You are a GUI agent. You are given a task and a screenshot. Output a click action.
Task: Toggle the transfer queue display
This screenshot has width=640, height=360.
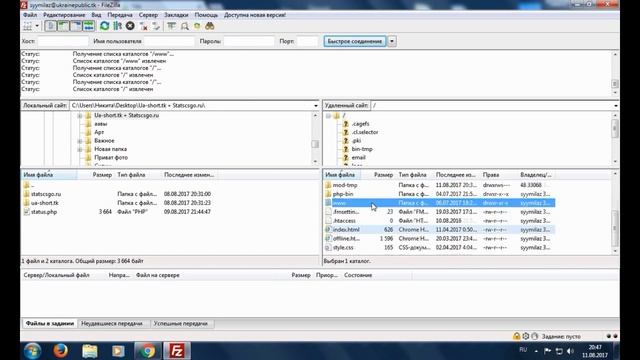pos(88,26)
